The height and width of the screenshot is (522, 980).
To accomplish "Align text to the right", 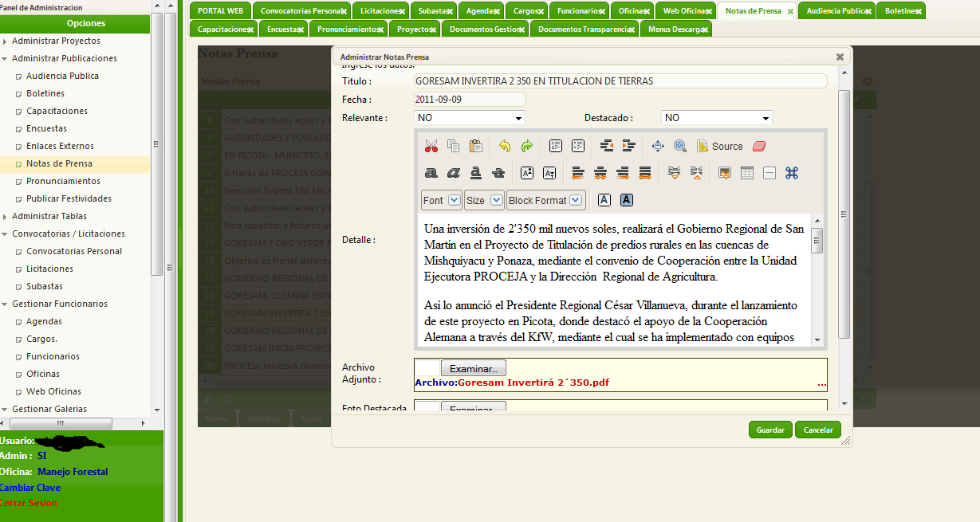I will [623, 173].
